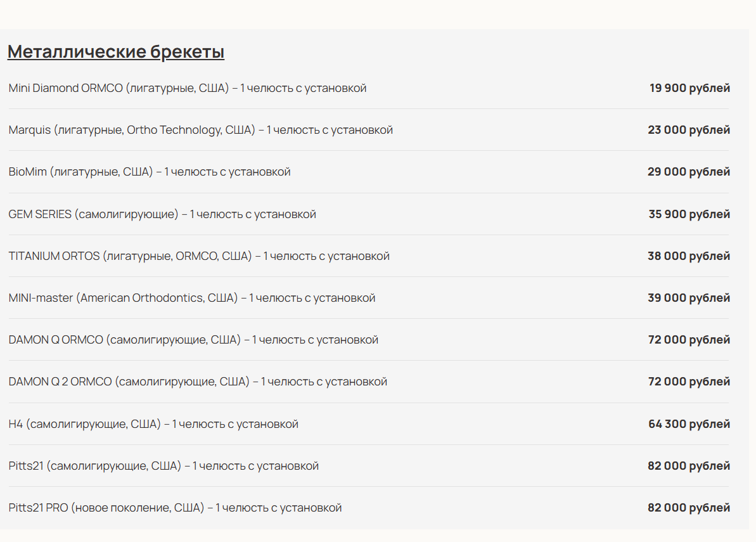Select the 29 000 рублей price

coord(689,172)
